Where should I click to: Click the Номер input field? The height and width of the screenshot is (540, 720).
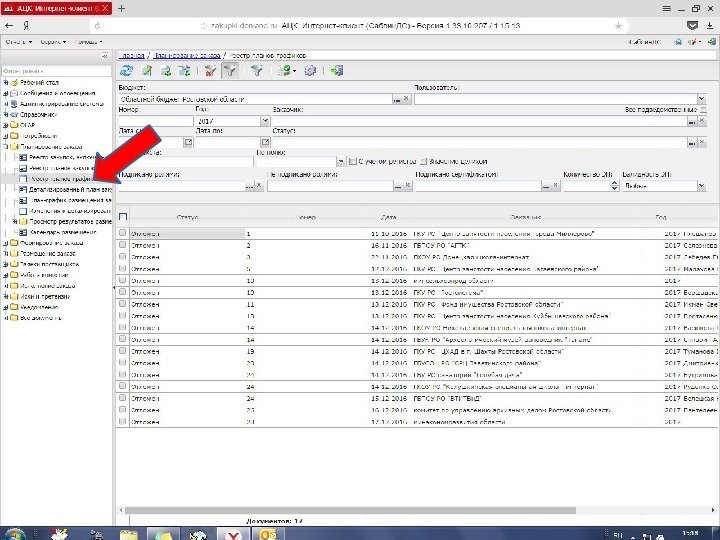pyautogui.click(x=154, y=121)
